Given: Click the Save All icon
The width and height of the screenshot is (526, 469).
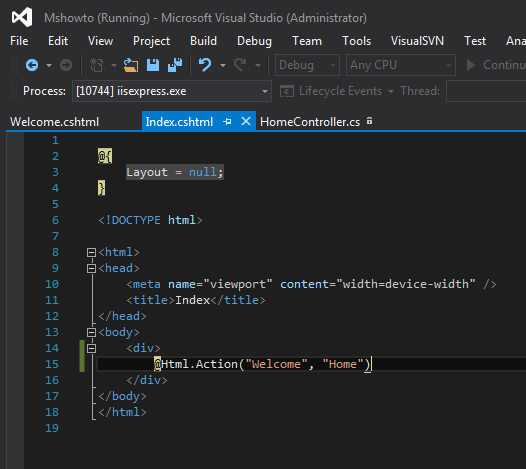Looking at the screenshot, I should click(175, 65).
